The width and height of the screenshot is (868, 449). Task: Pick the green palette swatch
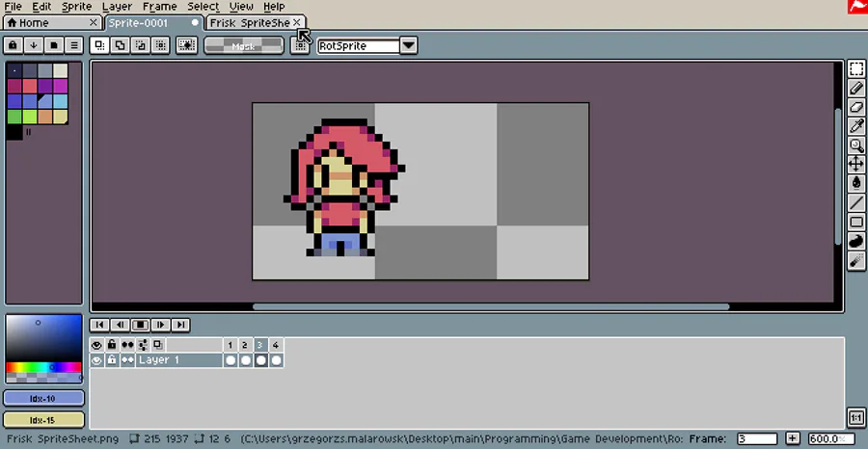click(14, 117)
